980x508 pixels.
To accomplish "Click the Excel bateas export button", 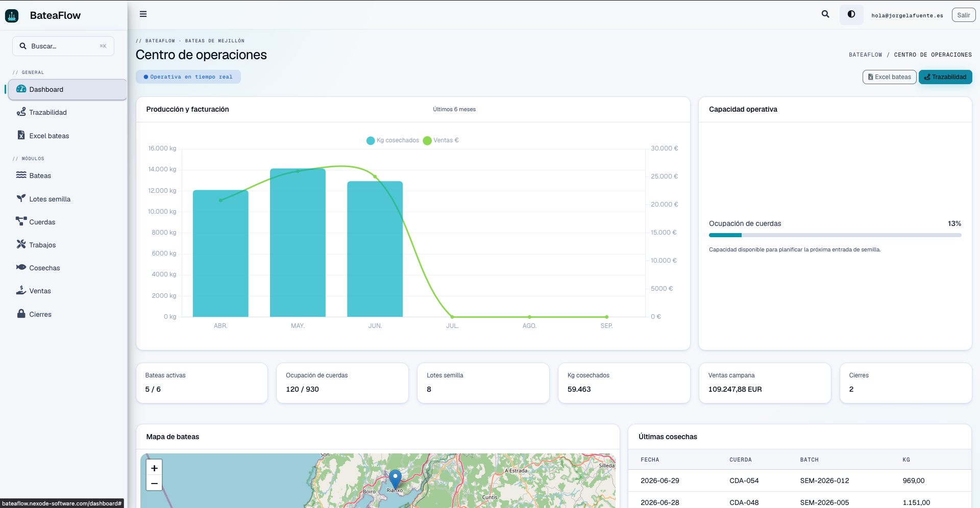I will [x=889, y=77].
